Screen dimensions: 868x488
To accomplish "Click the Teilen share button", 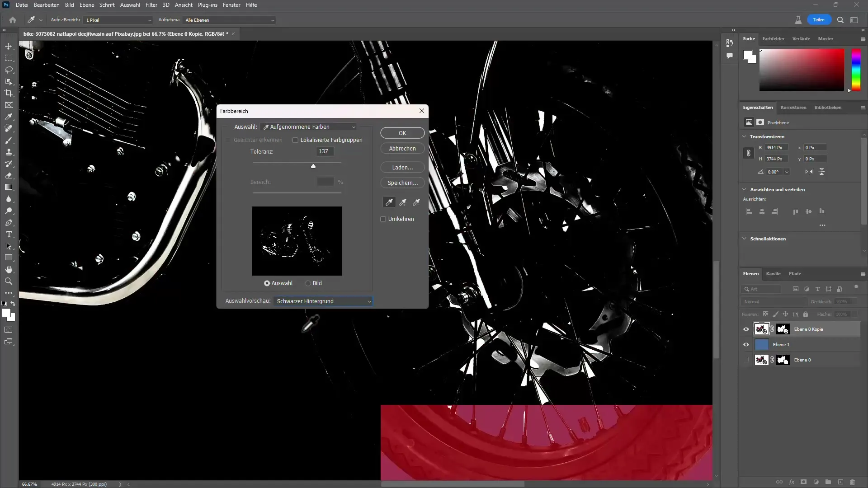I will click(819, 20).
